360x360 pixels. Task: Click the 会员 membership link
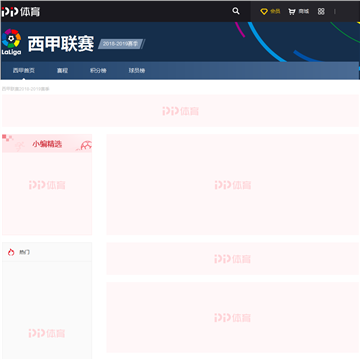pos(275,12)
